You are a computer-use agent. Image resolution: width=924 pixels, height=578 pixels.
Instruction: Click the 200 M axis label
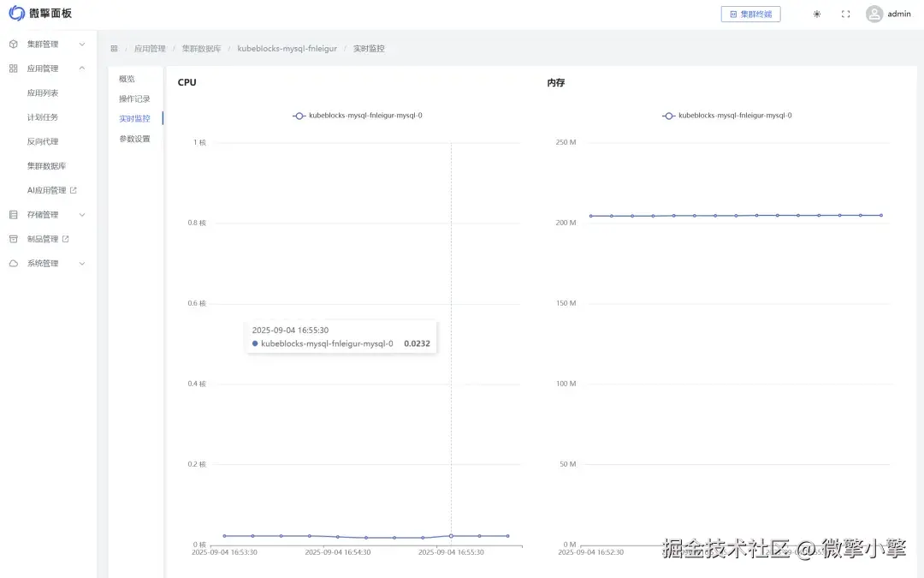click(566, 223)
